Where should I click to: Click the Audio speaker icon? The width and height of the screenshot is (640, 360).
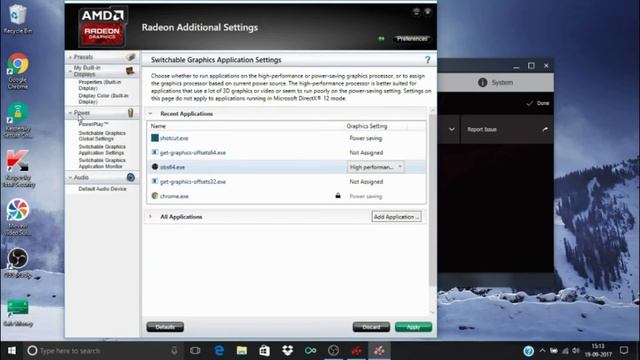point(131,177)
